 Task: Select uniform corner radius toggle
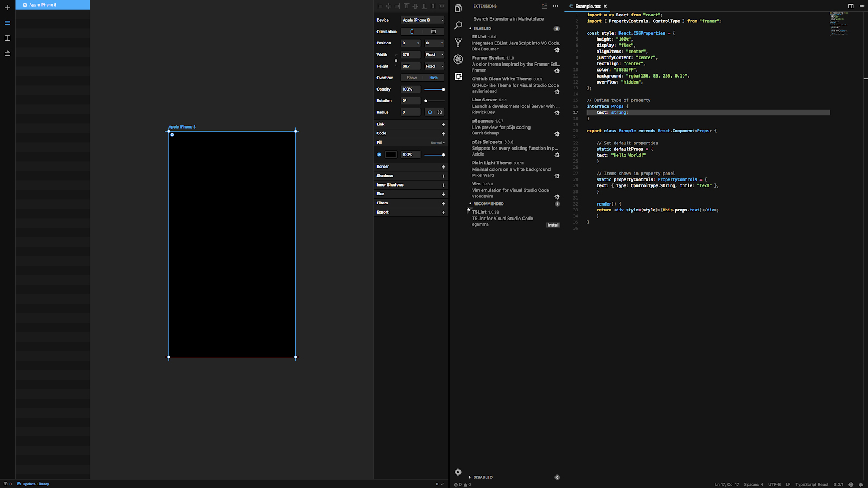[x=430, y=112]
